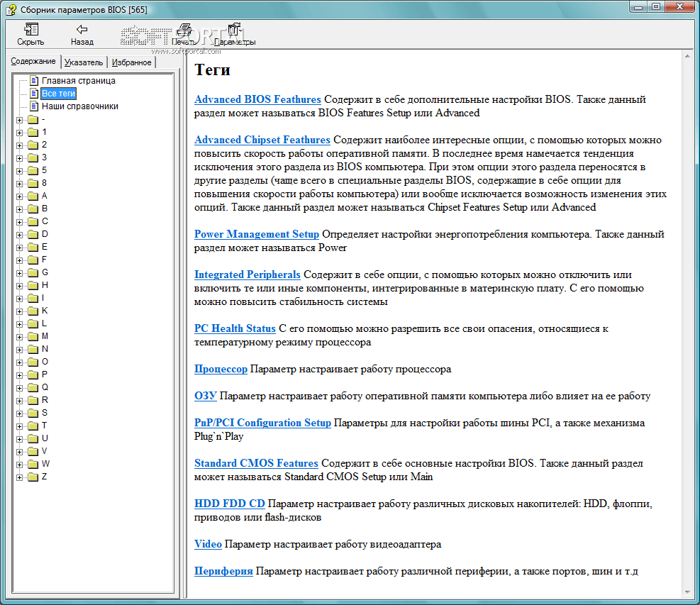Expand the O folder tree node
Viewport: 700px width, 605px height.
tap(19, 362)
